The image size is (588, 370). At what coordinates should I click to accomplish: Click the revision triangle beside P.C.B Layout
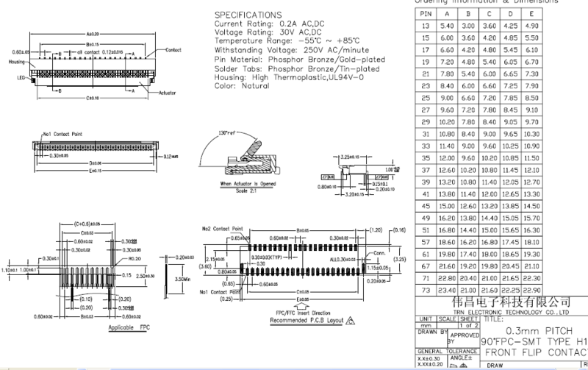(x=351, y=321)
